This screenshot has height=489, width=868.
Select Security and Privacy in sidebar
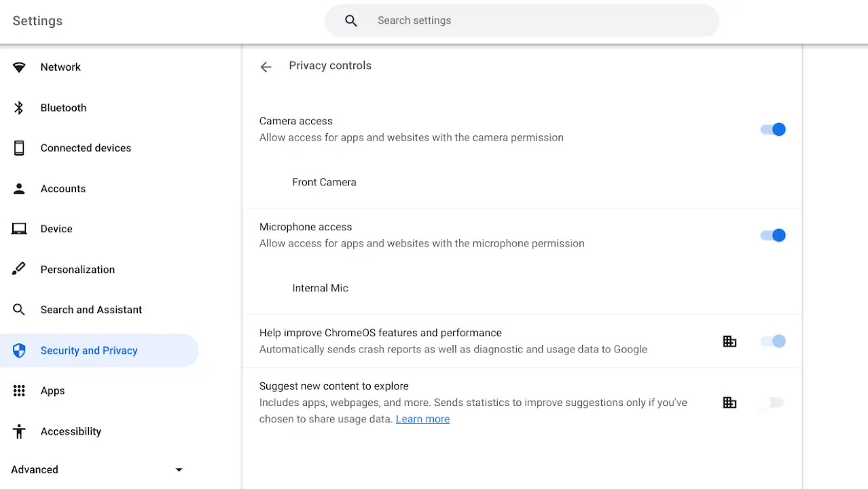click(99, 350)
